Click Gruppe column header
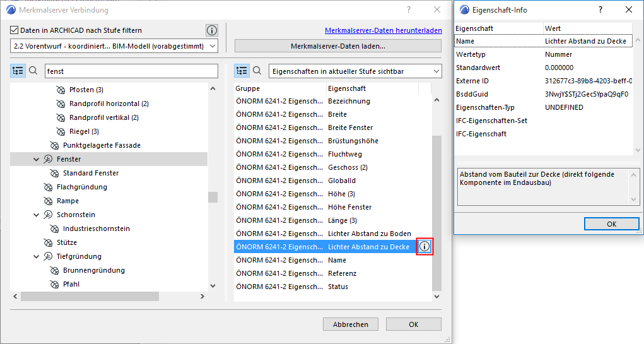The width and height of the screenshot is (644, 344). [x=279, y=88]
